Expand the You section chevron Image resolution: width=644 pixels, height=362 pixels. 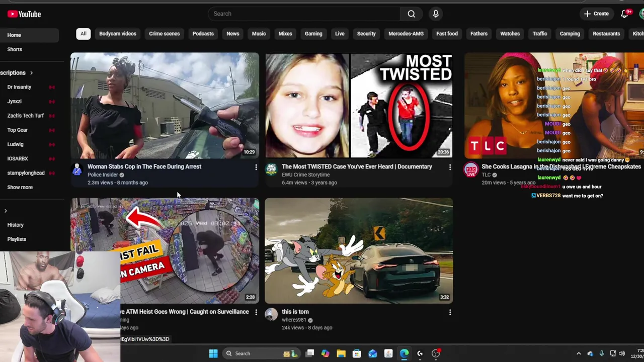click(6, 211)
